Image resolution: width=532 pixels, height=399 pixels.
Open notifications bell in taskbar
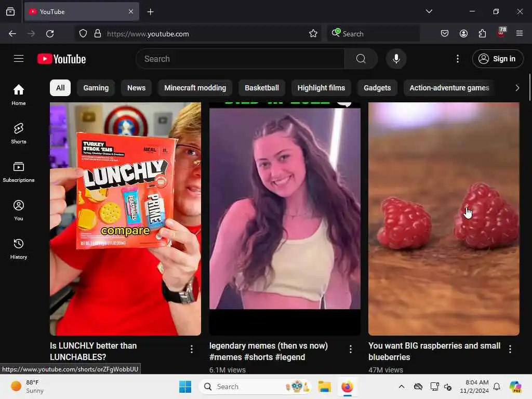pyautogui.click(x=497, y=387)
